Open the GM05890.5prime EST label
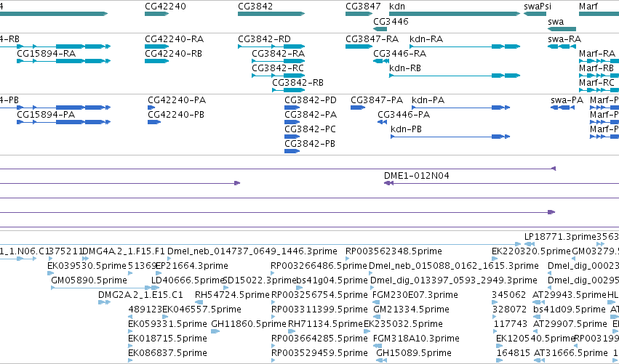This screenshot has height=364, width=619. click(x=89, y=280)
